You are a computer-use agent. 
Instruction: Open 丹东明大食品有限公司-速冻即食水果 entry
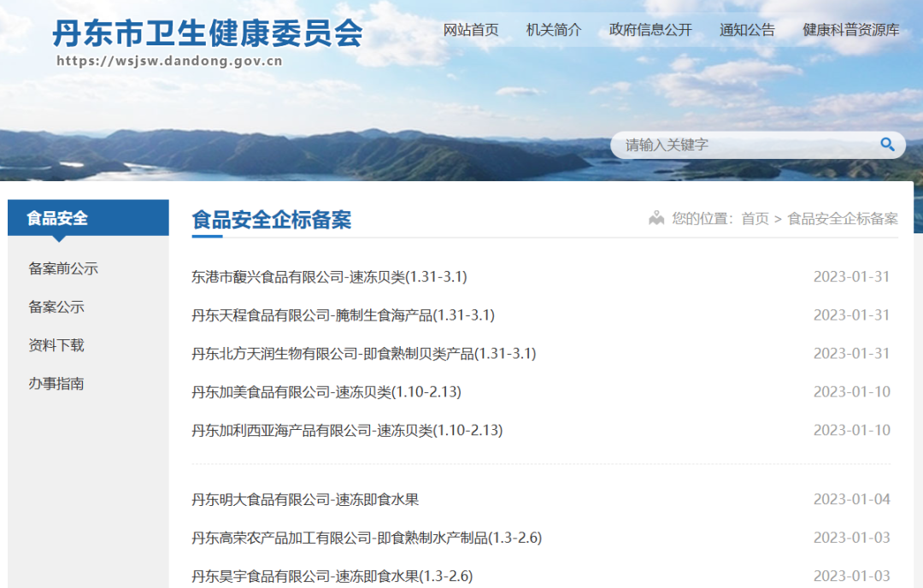pyautogui.click(x=305, y=499)
